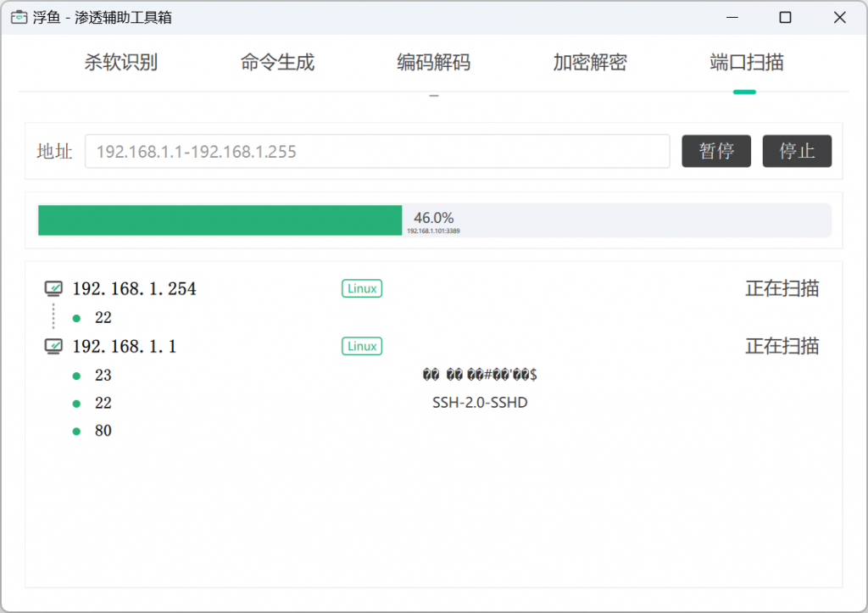Screen dimensions: 868x613
Task: Select the host computer icon for 192.168.1.1
Action: (x=53, y=345)
